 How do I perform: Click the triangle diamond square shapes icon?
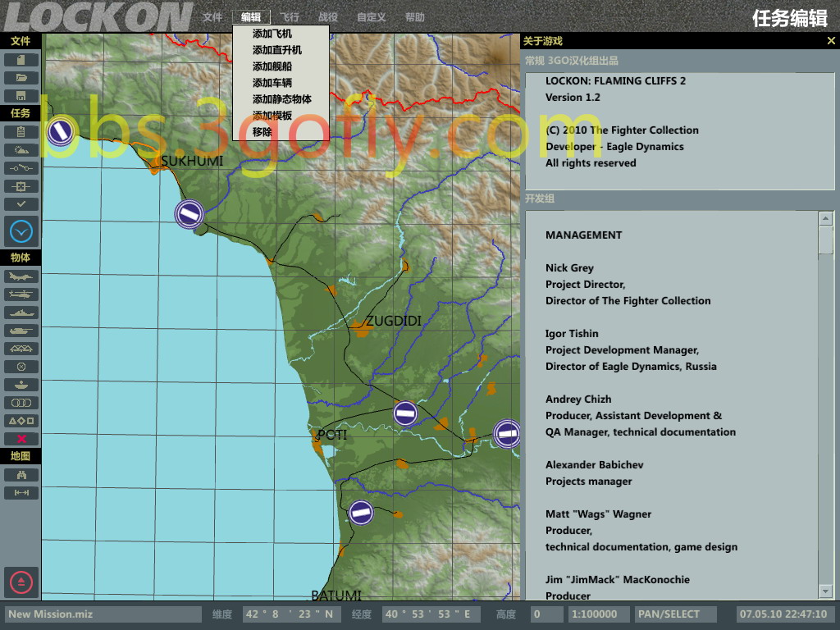click(x=21, y=421)
